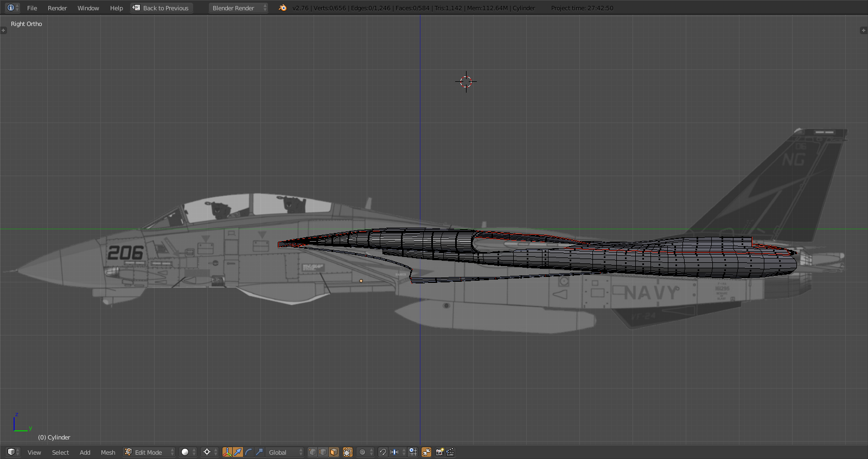Click the scale manipulator icon
The width and height of the screenshot is (868, 459).
tap(260, 452)
